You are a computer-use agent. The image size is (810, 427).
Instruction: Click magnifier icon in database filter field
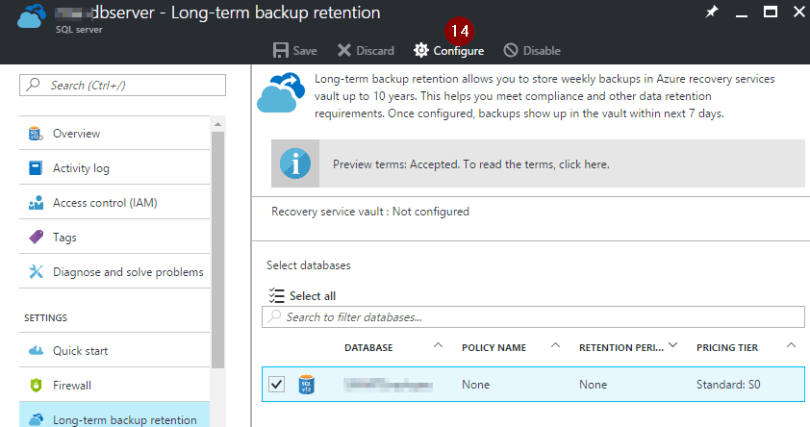[x=275, y=315]
